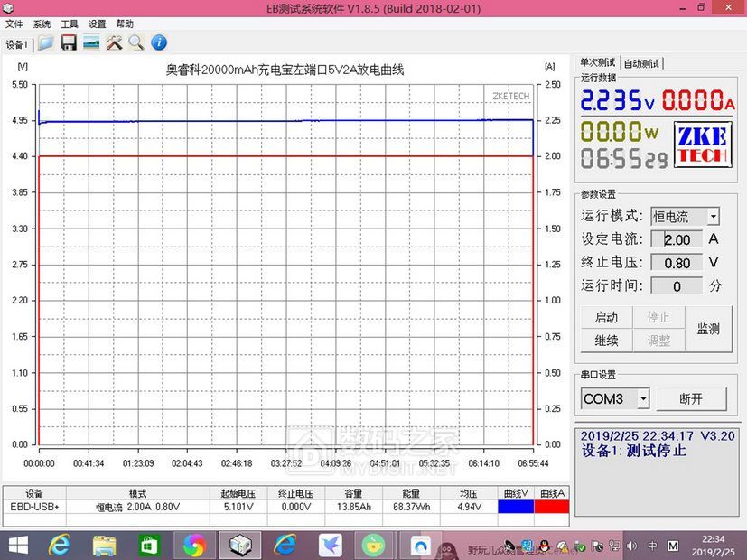Open the 工具 menu

pyautogui.click(x=70, y=23)
